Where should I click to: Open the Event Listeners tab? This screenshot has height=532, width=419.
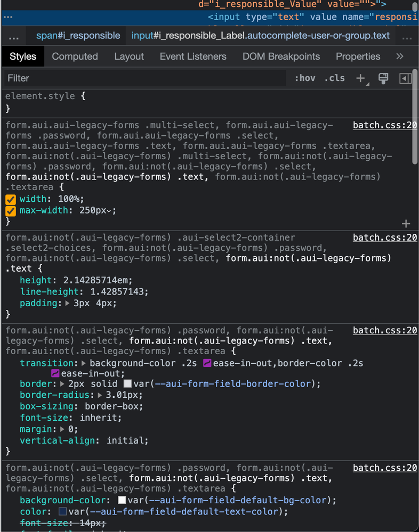tap(193, 56)
